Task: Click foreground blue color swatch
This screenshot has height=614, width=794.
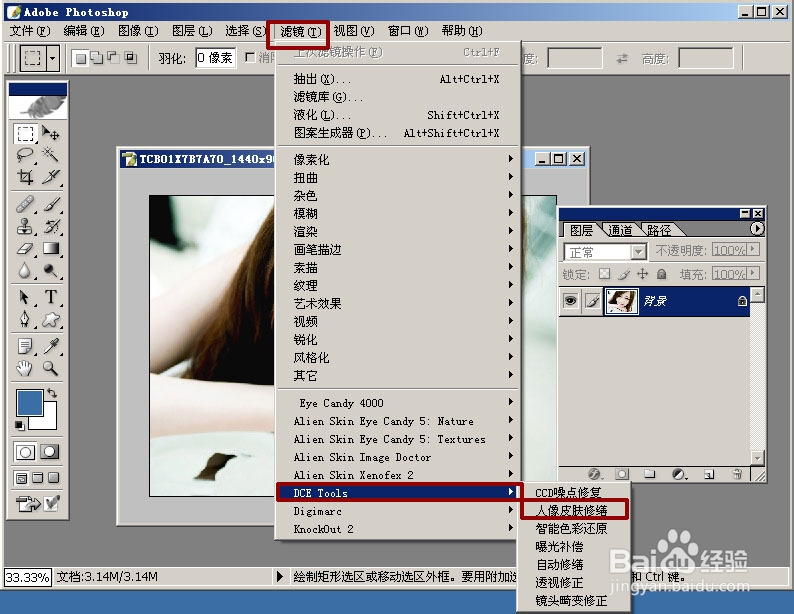Action: 29,403
